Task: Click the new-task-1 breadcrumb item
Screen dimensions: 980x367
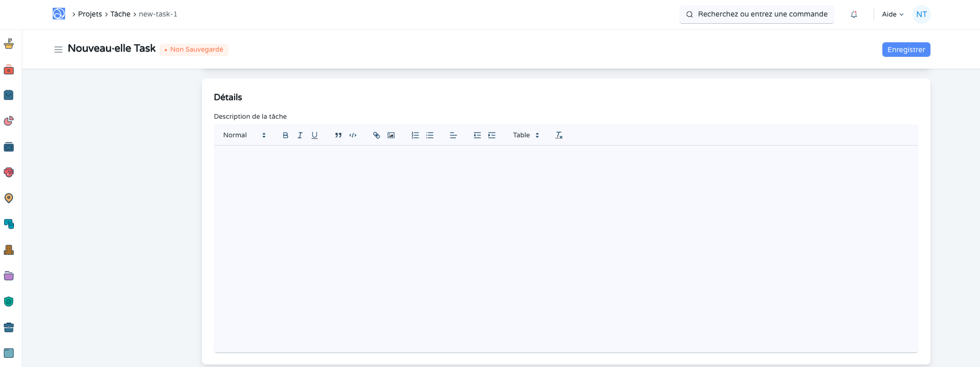Action: click(x=158, y=14)
